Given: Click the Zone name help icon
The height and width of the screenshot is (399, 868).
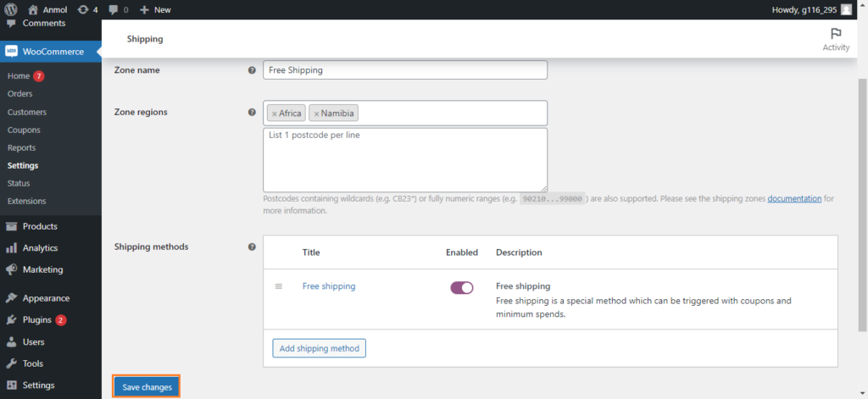Looking at the screenshot, I should (252, 70).
